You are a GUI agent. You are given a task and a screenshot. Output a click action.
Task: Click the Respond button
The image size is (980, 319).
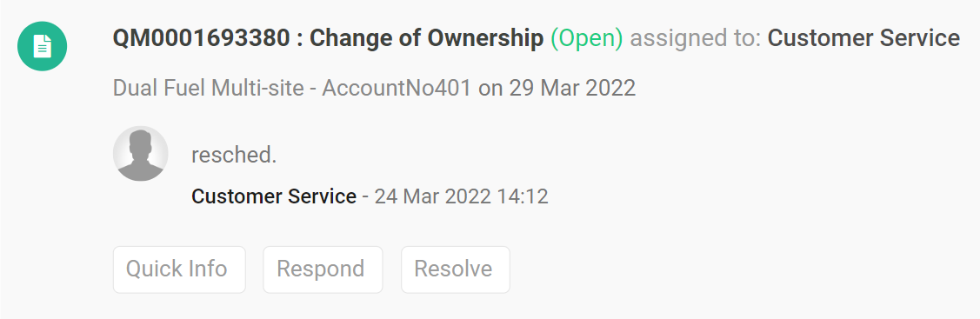coord(323,269)
